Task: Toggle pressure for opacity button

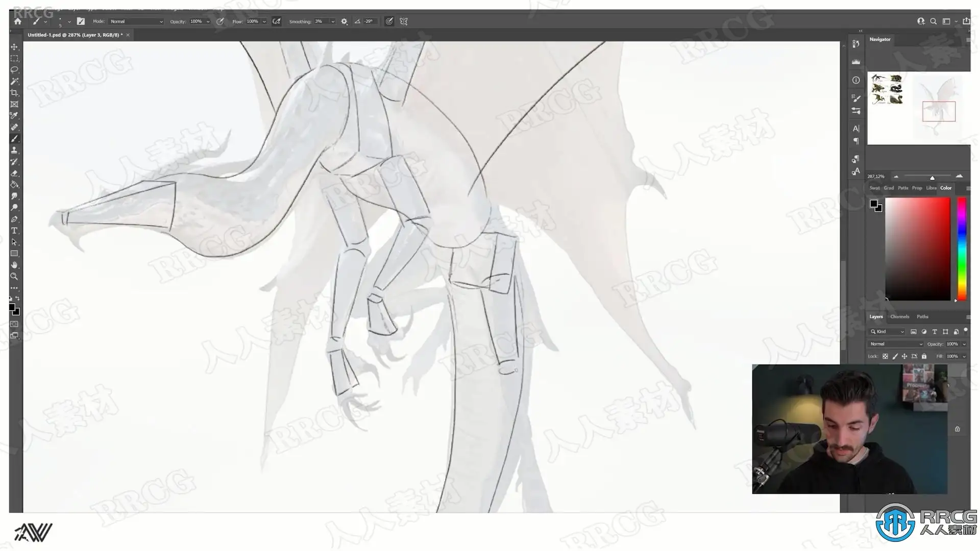Action: (220, 21)
